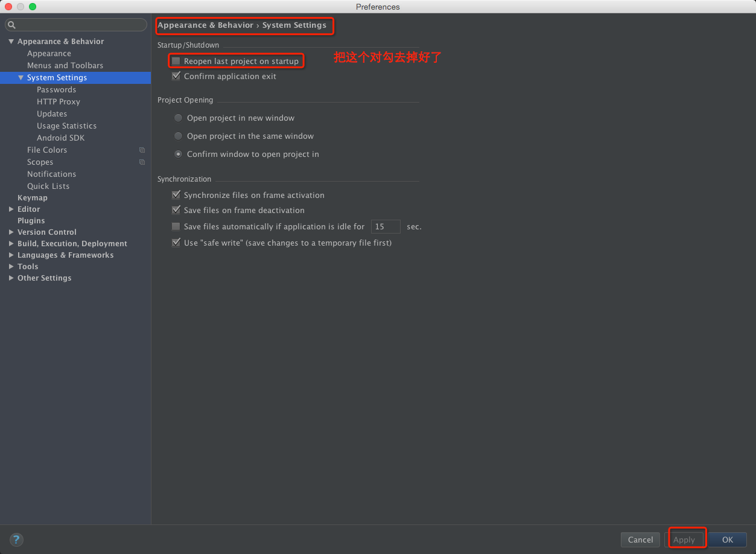Enable Reopen last project on startup
The width and height of the screenshot is (756, 554).
(176, 61)
